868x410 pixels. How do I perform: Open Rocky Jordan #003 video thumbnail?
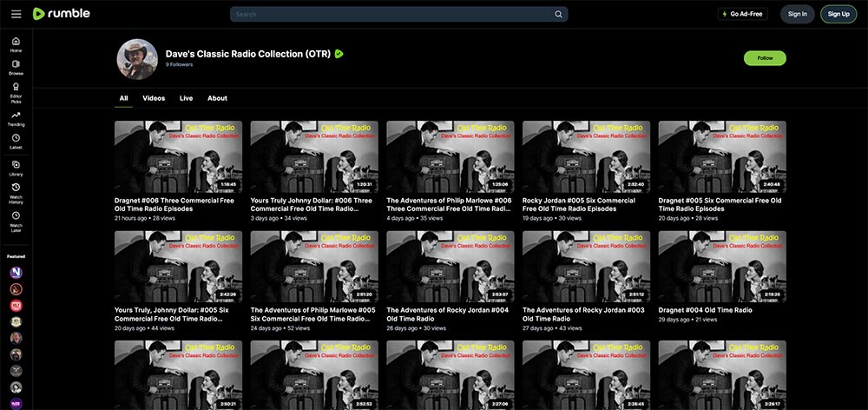coord(586,267)
